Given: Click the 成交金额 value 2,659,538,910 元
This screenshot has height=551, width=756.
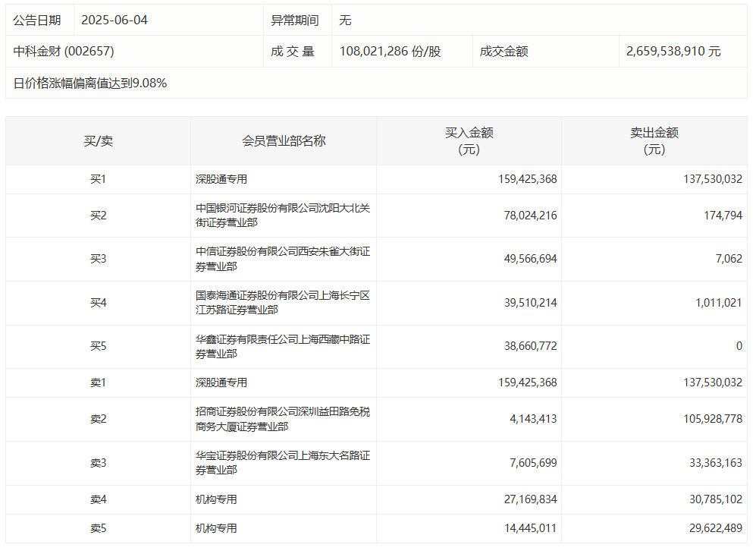Looking at the screenshot, I should tap(673, 52).
